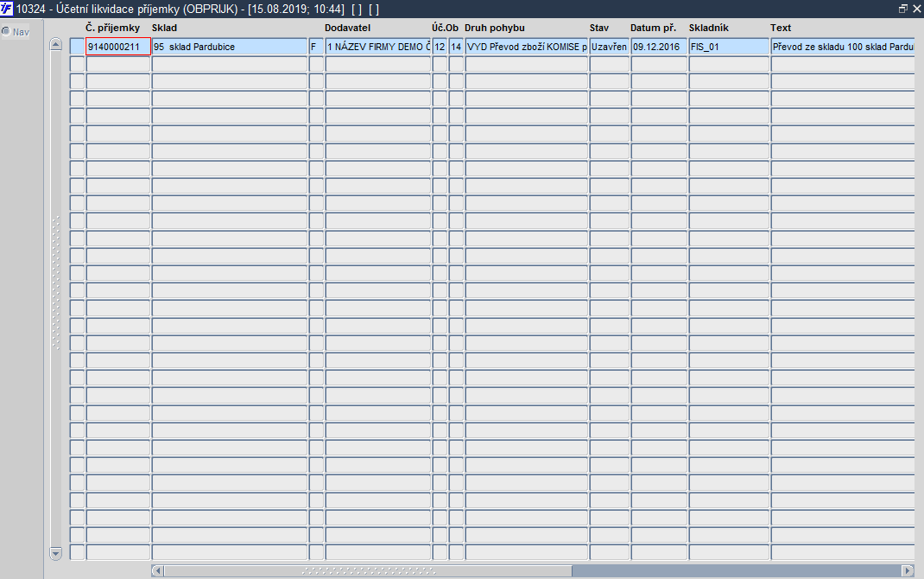This screenshot has width=924, height=579.
Task: Click the '14' Ob cell
Action: (x=456, y=47)
